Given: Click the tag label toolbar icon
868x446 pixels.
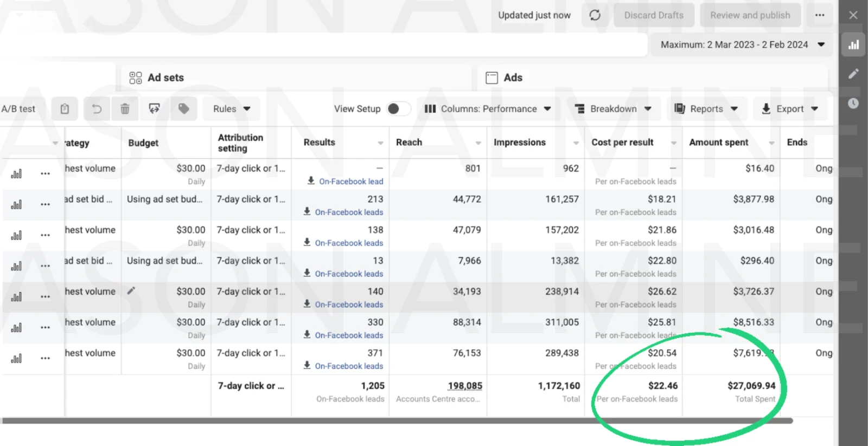Looking at the screenshot, I should [184, 109].
